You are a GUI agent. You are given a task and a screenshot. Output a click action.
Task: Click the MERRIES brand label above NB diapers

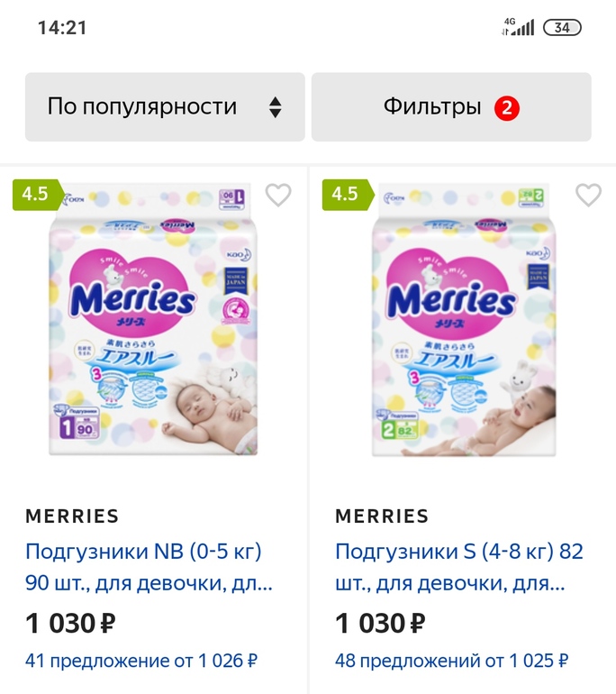click(72, 516)
